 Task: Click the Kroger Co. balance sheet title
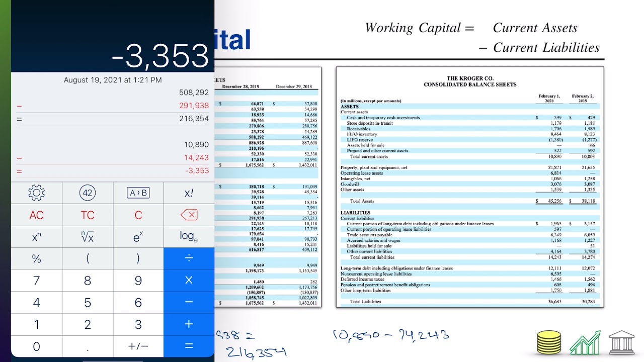(470, 81)
